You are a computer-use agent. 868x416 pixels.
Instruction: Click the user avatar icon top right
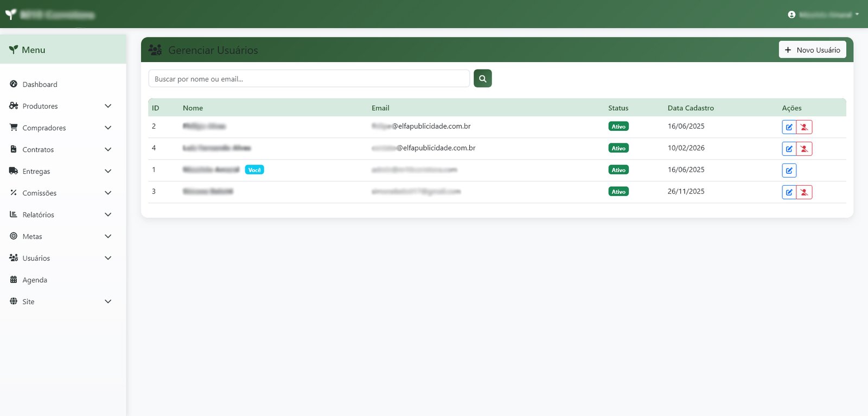pos(792,15)
